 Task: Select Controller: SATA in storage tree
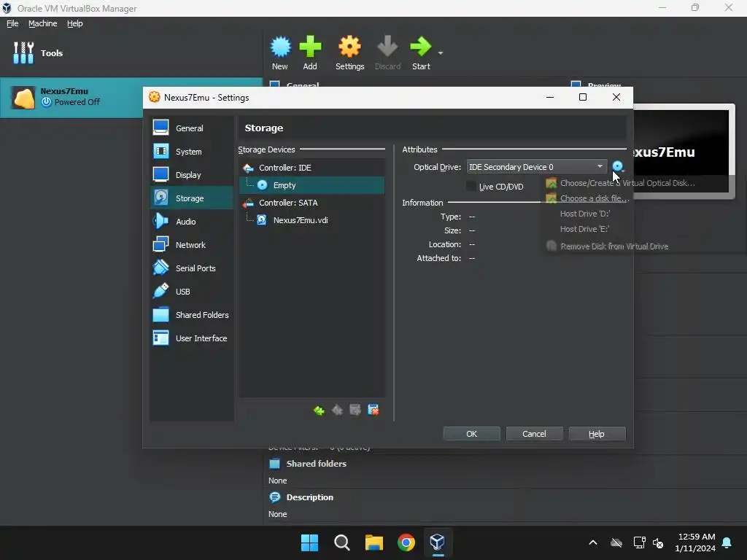coord(311,203)
